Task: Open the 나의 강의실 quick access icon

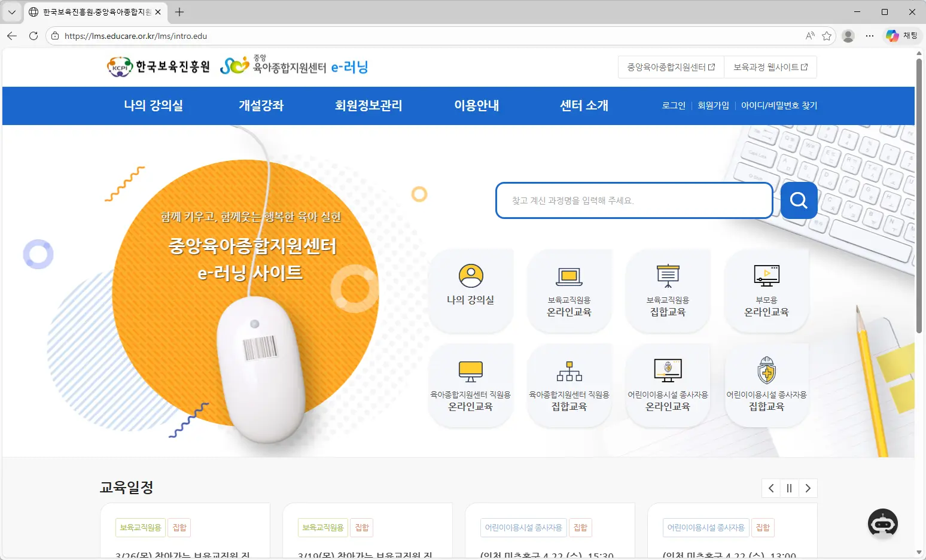Action: (x=471, y=290)
